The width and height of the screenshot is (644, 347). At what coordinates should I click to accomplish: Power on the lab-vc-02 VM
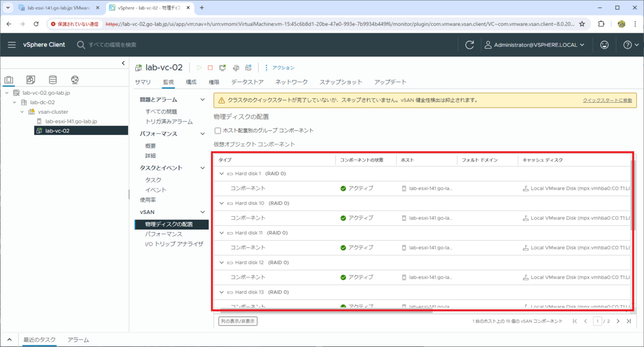199,68
